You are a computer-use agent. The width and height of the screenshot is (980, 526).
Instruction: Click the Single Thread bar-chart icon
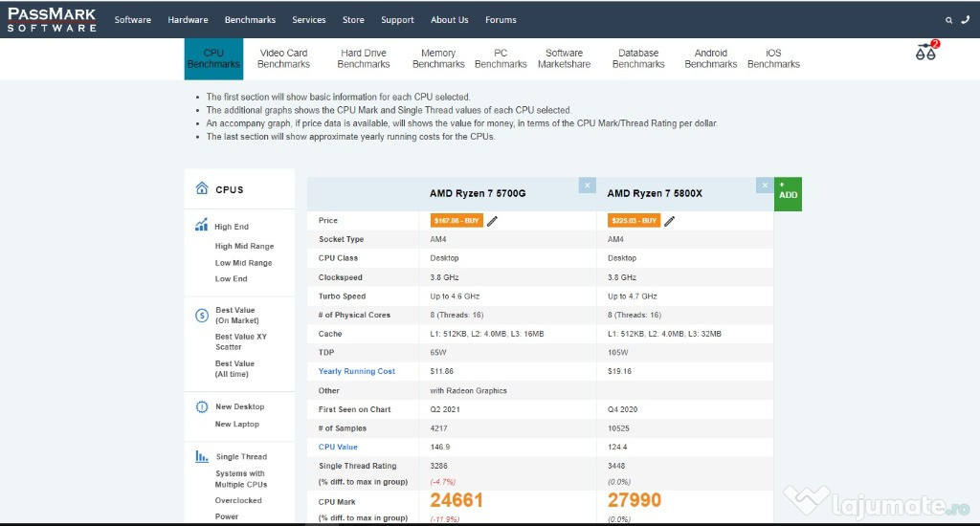coord(202,456)
